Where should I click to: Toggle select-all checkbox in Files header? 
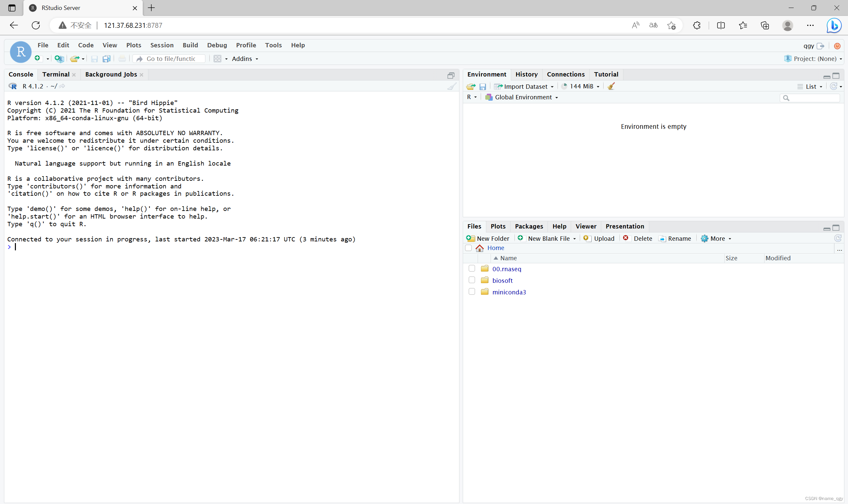point(468,248)
